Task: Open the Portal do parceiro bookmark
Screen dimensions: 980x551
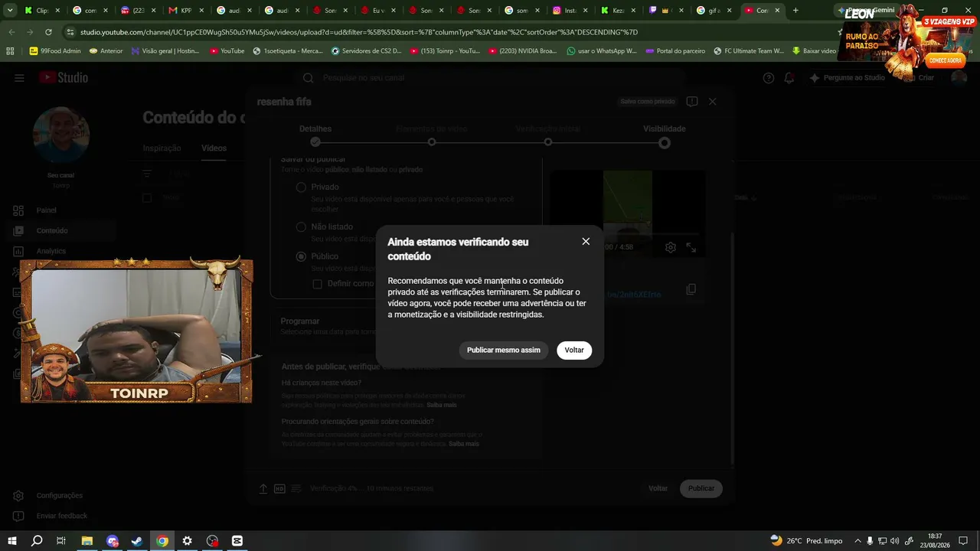Action: (x=675, y=51)
